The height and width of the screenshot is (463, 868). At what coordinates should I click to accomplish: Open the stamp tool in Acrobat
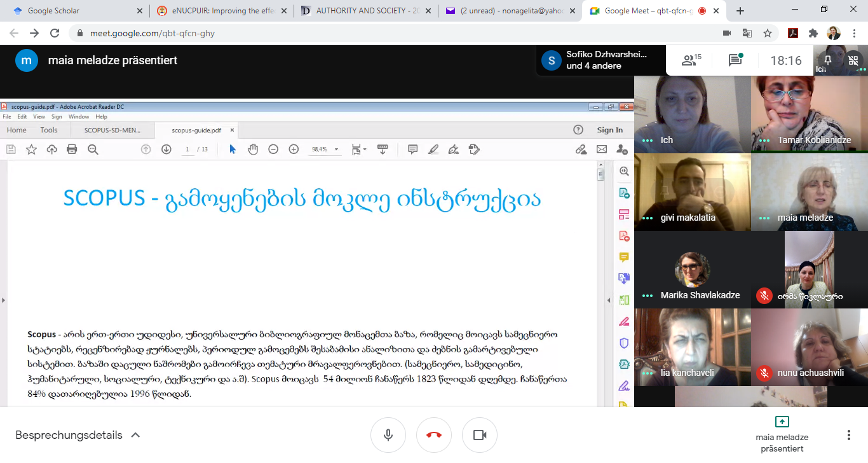[x=474, y=149]
